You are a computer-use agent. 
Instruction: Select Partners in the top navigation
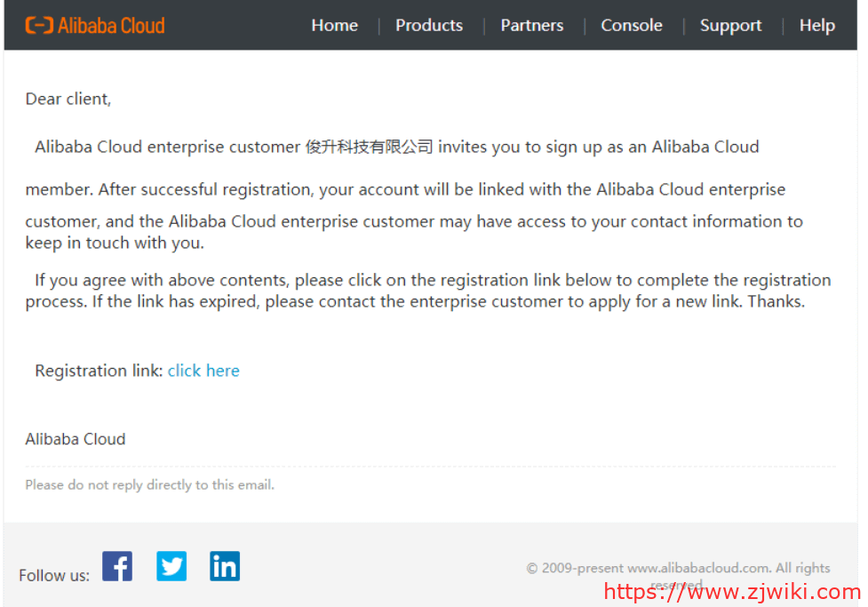coord(531,25)
